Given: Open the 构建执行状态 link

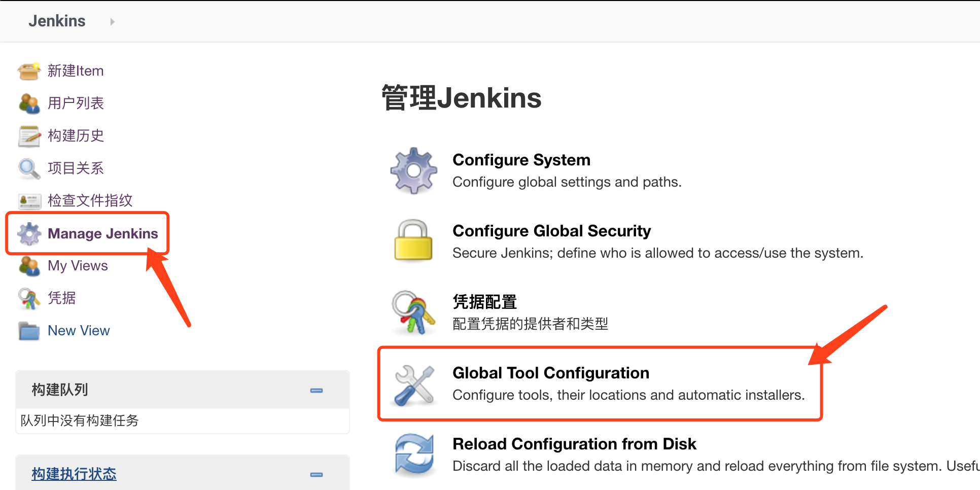Looking at the screenshot, I should 74,474.
